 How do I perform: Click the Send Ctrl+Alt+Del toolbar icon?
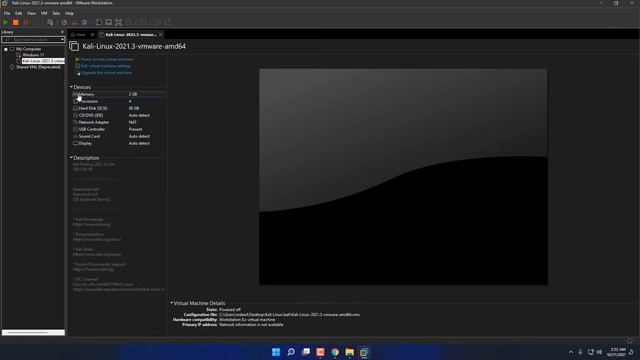click(x=50, y=22)
